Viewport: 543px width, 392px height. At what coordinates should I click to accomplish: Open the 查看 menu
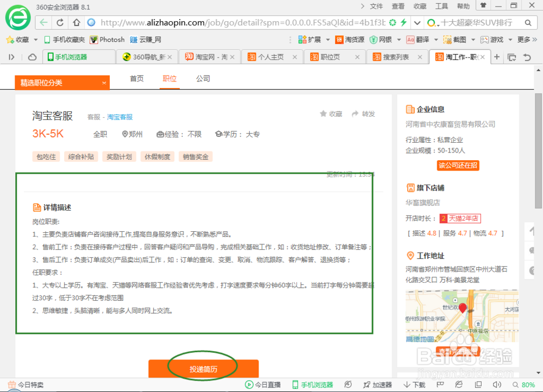(x=398, y=6)
